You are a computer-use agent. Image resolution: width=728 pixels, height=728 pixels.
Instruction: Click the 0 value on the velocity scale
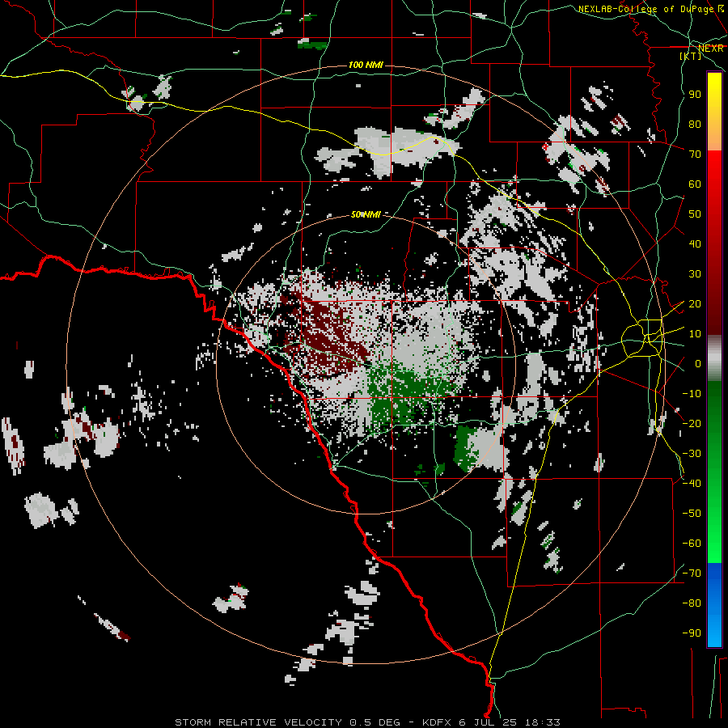click(x=698, y=364)
